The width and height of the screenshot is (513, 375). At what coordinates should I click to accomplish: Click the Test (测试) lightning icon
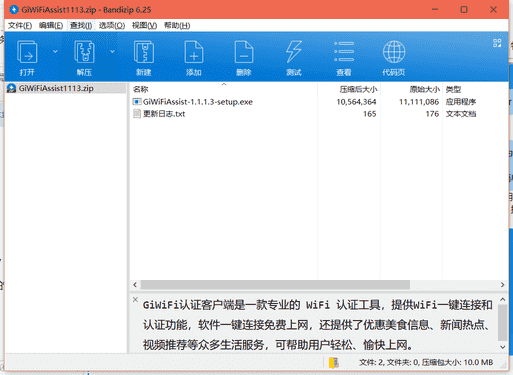point(294,52)
